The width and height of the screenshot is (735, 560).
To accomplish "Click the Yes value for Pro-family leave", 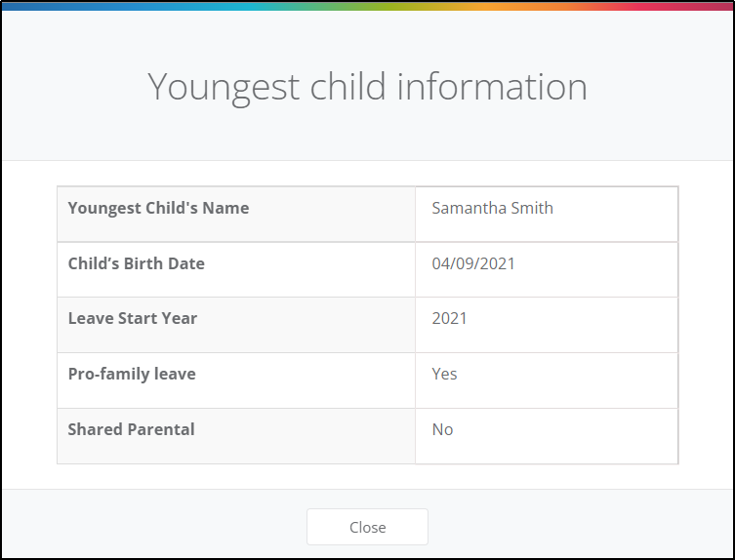I will click(444, 374).
